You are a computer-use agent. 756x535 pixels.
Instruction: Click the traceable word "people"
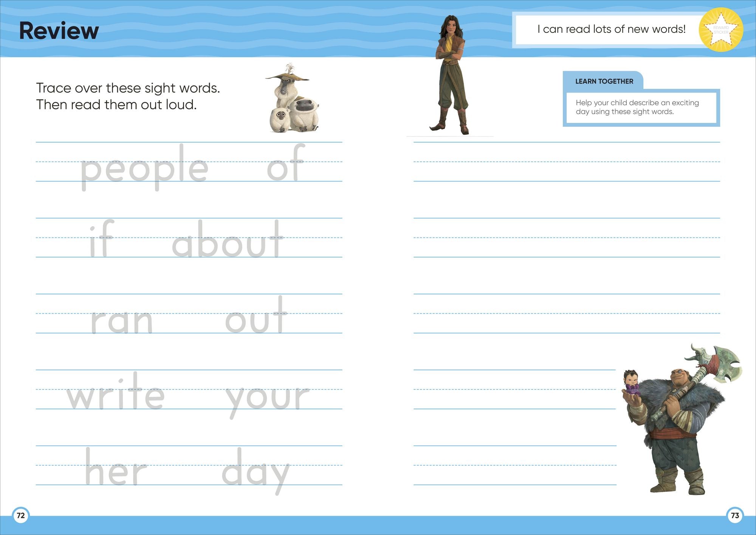coord(144,168)
